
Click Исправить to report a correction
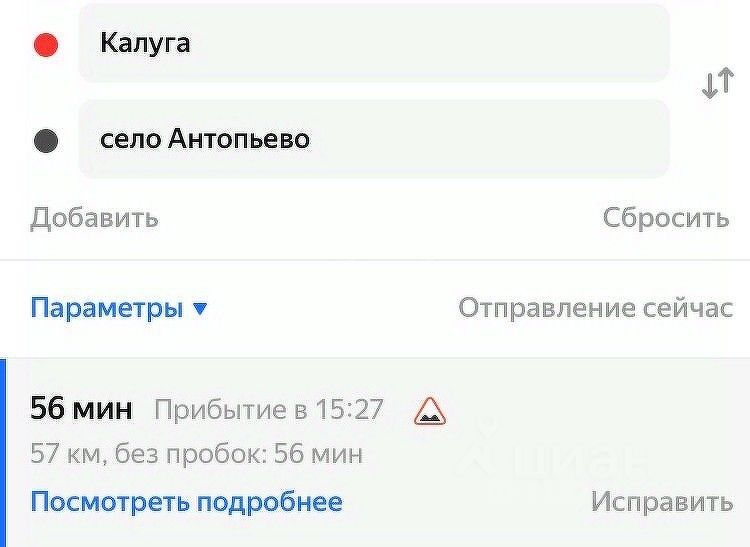(661, 501)
